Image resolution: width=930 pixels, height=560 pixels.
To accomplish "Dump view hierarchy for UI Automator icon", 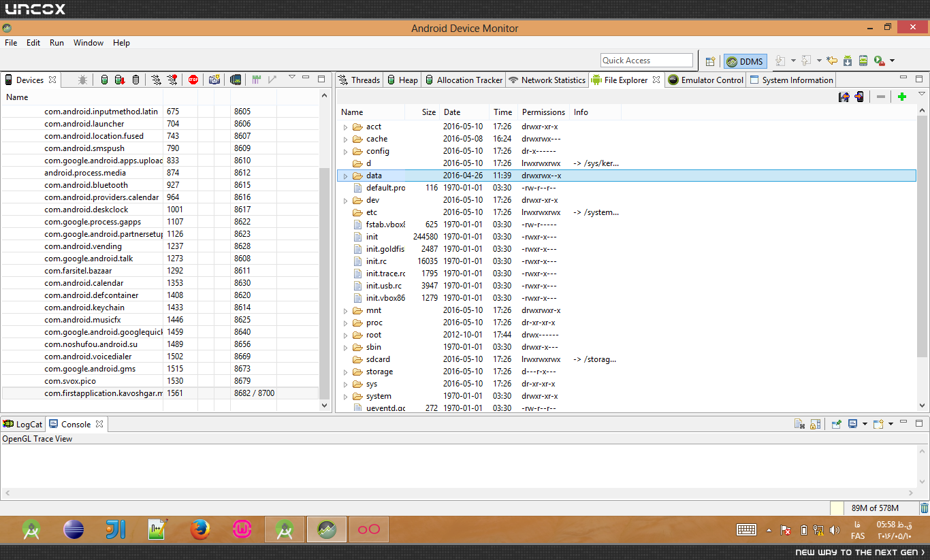I will click(x=235, y=80).
